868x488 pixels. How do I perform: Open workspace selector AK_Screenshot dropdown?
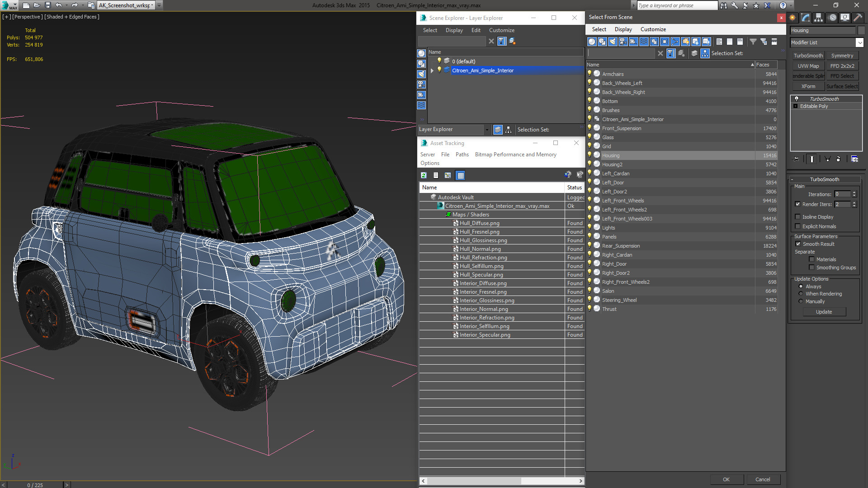[x=153, y=5]
